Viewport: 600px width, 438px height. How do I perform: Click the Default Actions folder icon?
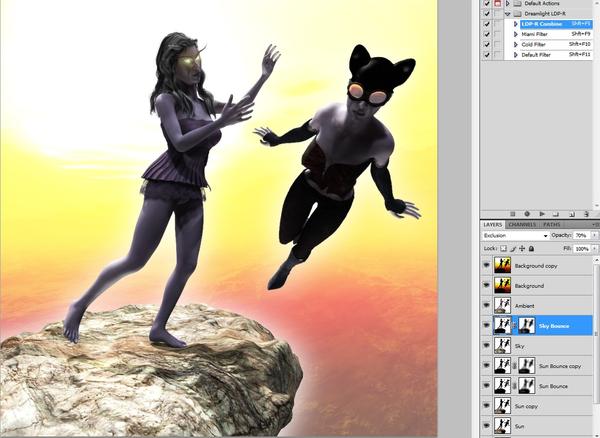pyautogui.click(x=517, y=3)
